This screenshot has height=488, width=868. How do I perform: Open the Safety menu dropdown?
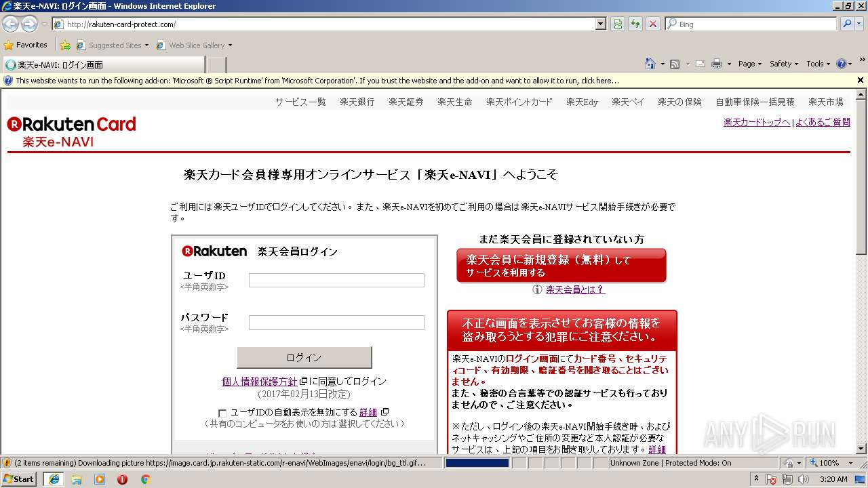click(784, 64)
